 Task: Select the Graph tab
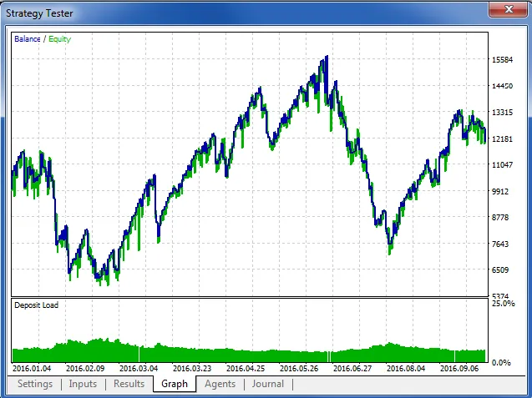coord(175,384)
